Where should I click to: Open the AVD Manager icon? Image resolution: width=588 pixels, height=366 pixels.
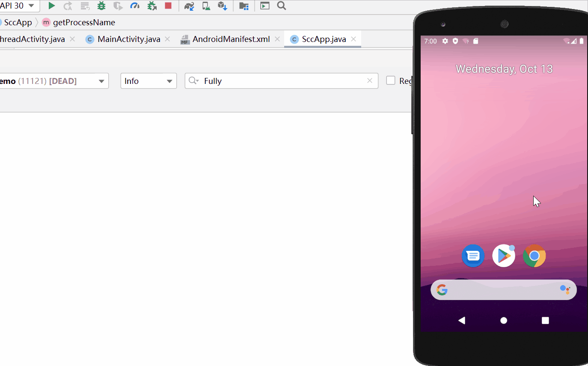pos(206,6)
